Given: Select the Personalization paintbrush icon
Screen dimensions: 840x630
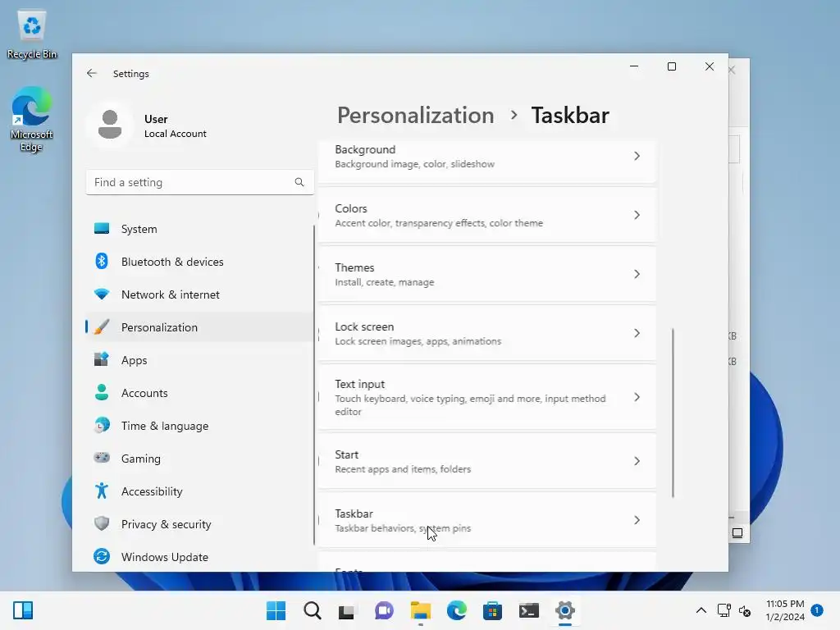Looking at the screenshot, I should [101, 326].
